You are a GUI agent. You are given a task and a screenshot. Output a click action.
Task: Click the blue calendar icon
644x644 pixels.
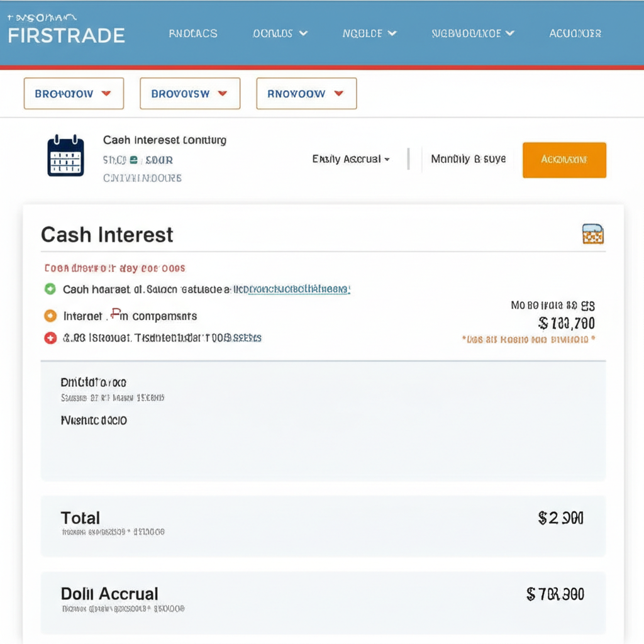[x=65, y=155]
